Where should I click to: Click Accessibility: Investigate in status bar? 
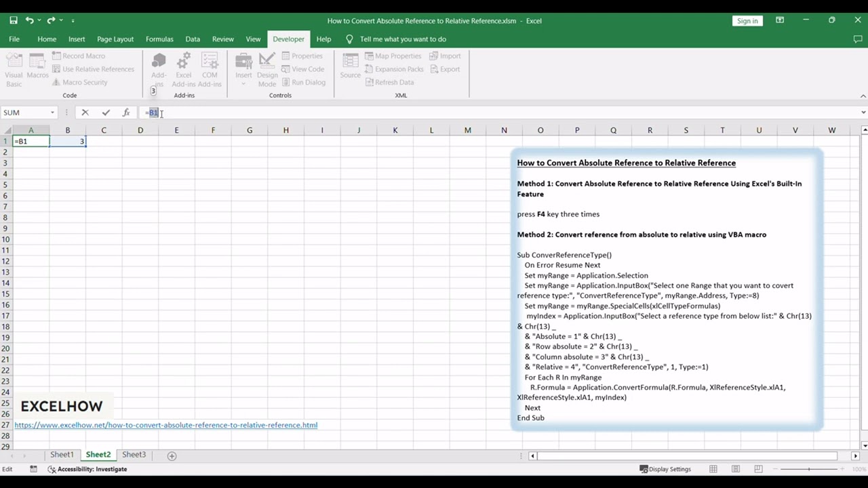[x=87, y=469]
